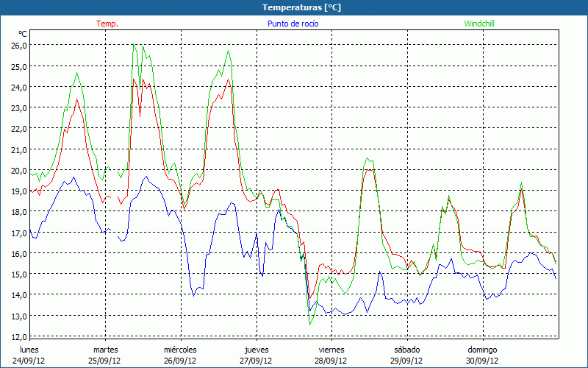Click the martes day label
The height and width of the screenshot is (368, 588).
pyautogui.click(x=105, y=350)
